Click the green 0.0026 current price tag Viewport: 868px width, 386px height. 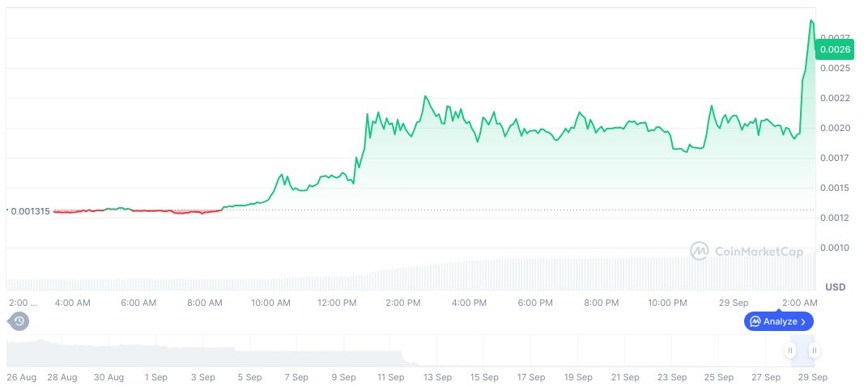point(834,49)
